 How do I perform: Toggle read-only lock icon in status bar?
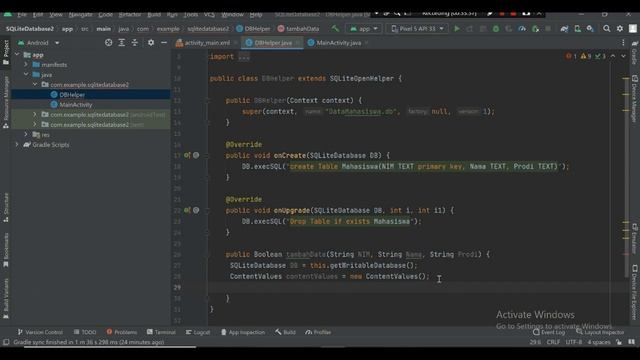click(x=619, y=342)
